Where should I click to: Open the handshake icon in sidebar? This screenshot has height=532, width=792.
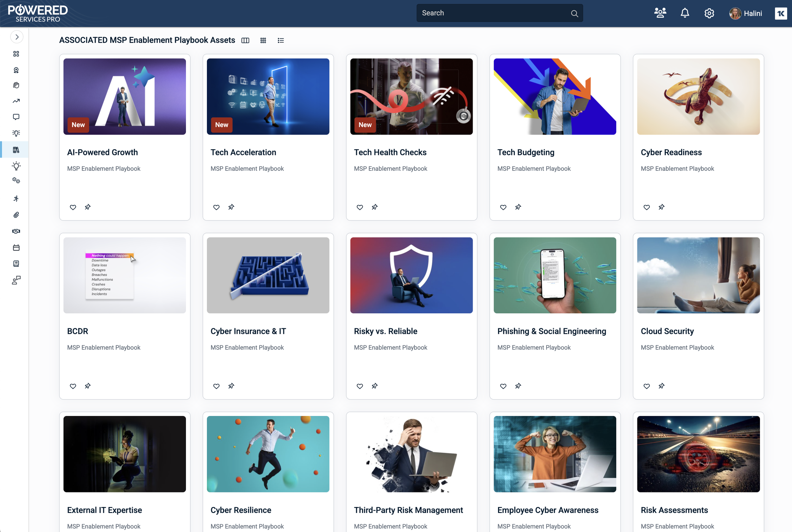coord(16,231)
